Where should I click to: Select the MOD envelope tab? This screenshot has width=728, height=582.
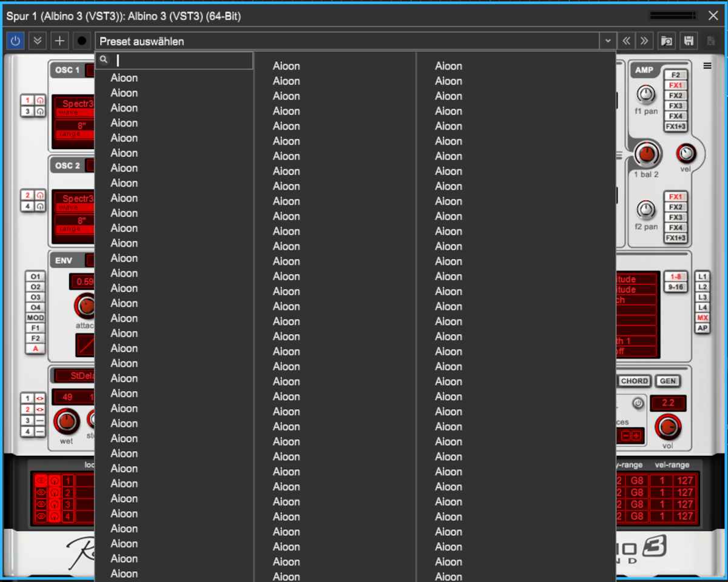coord(35,318)
